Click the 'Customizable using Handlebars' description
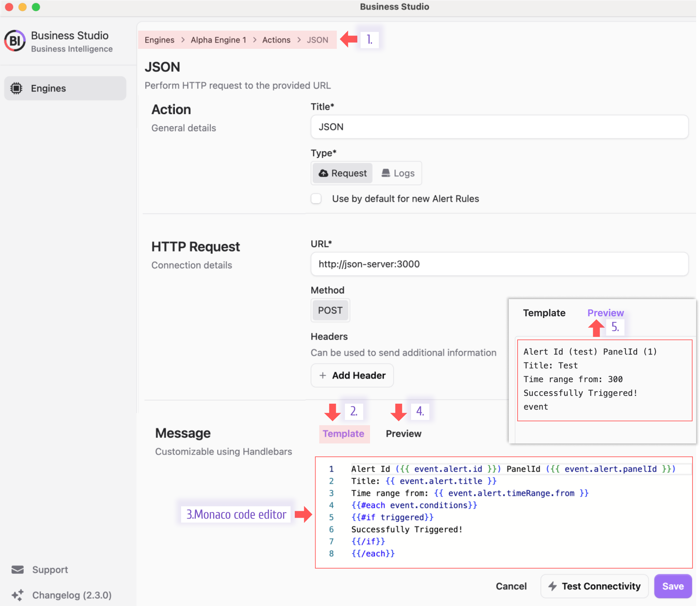The height and width of the screenshot is (606, 700). [x=223, y=452]
